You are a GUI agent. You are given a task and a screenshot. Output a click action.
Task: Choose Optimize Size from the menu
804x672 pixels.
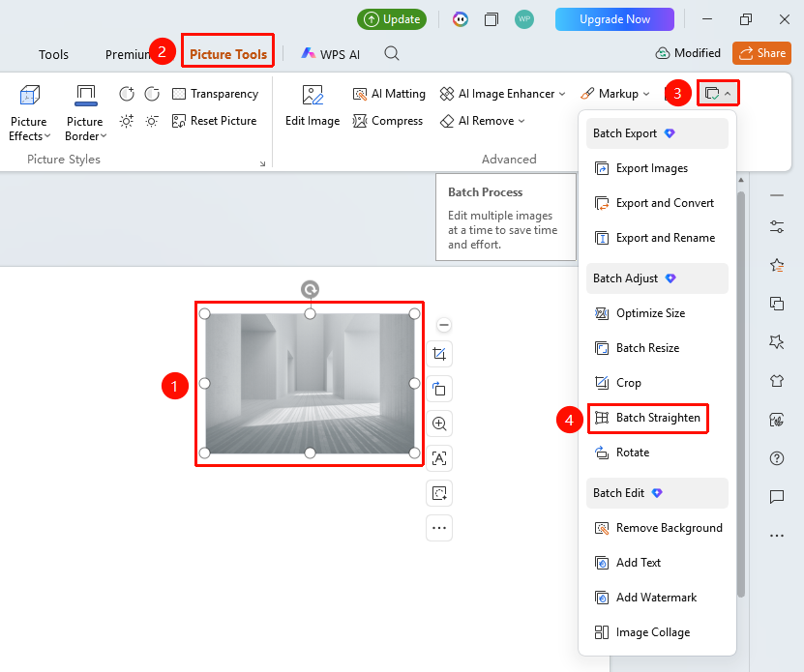(657, 313)
